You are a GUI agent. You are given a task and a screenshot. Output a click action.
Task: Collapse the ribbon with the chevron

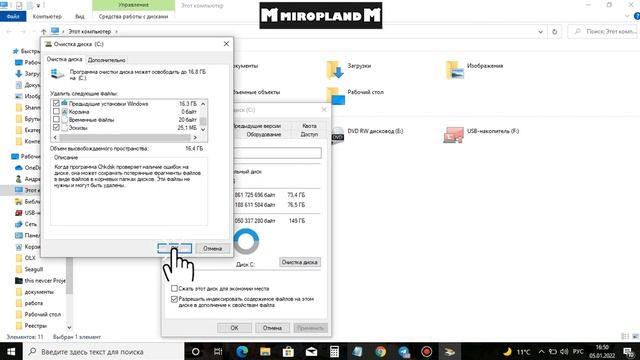point(627,16)
